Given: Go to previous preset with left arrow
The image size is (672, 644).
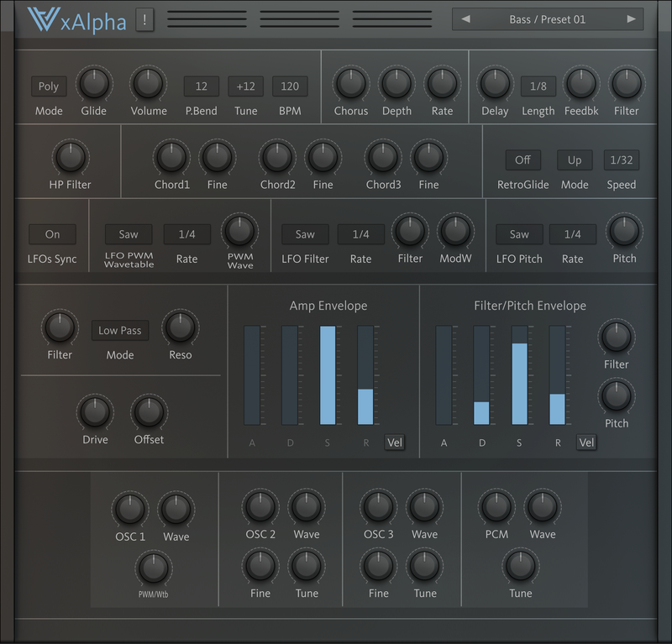Looking at the screenshot, I should (x=466, y=19).
